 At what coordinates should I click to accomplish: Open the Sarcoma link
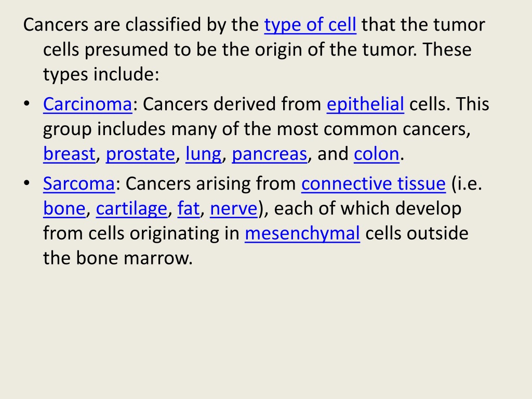(x=79, y=183)
